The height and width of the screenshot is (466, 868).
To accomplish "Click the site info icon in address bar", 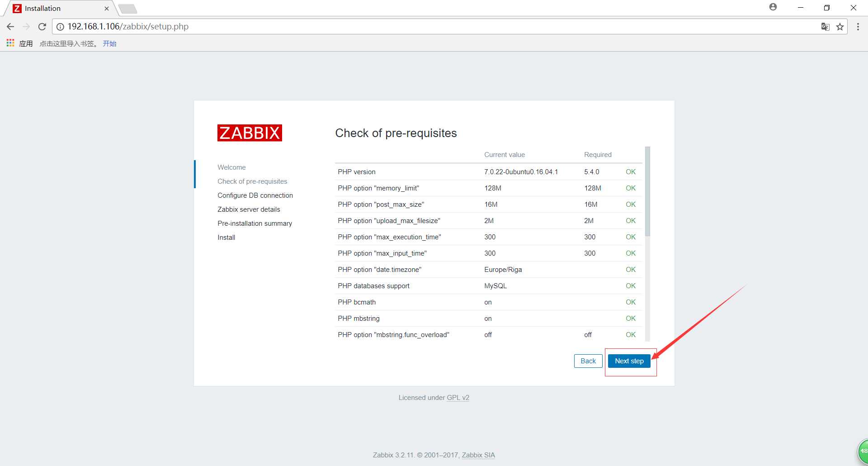I will pyautogui.click(x=60, y=27).
